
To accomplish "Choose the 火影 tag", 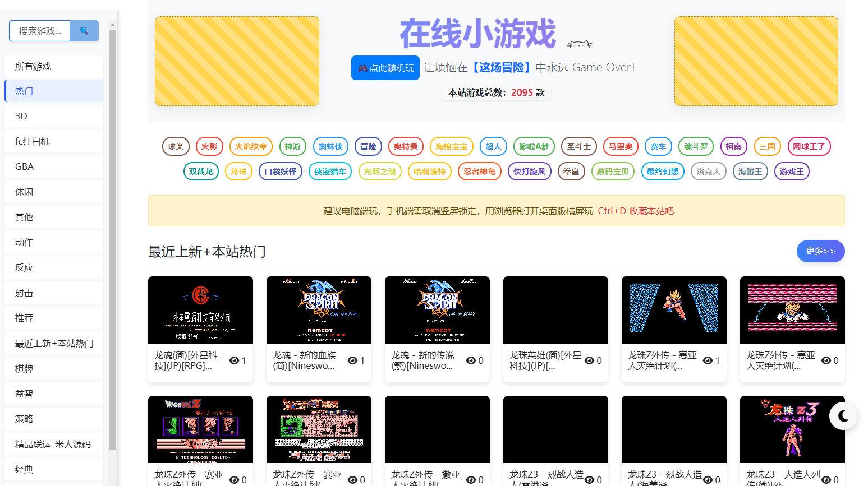I will pyautogui.click(x=209, y=146).
